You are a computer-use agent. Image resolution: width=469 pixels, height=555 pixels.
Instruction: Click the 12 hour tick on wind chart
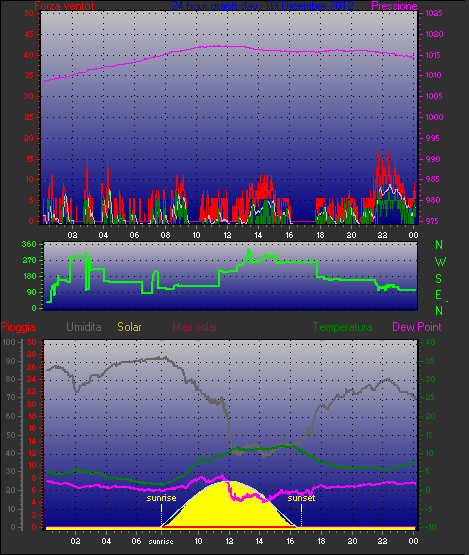227,235
